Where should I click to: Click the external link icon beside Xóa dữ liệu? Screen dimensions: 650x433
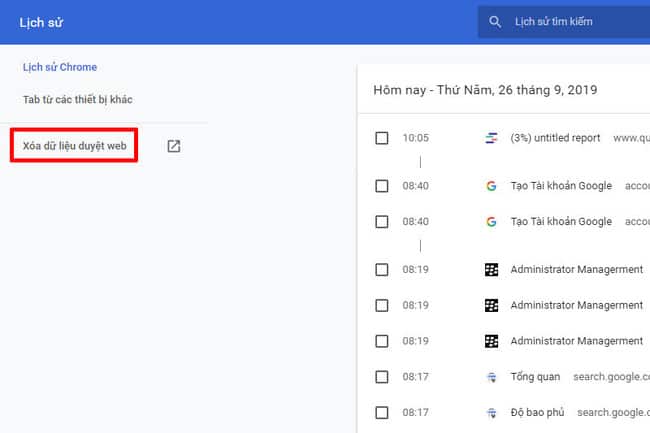[174, 146]
